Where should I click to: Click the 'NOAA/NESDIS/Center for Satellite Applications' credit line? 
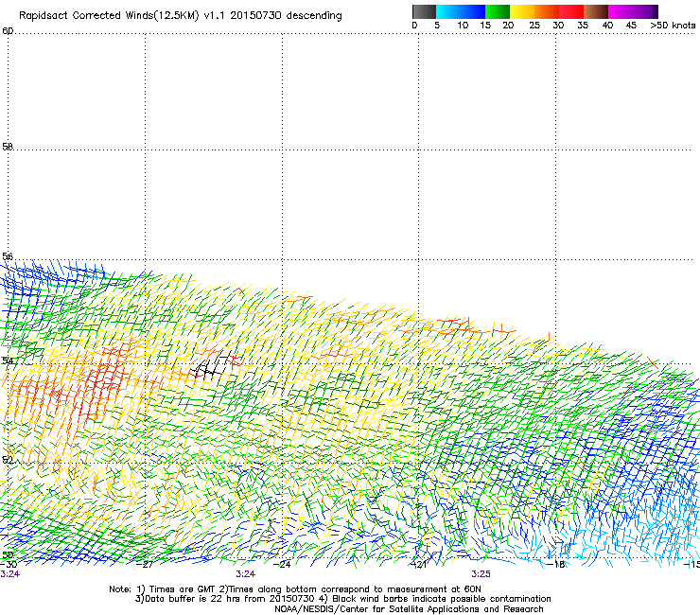click(x=409, y=609)
